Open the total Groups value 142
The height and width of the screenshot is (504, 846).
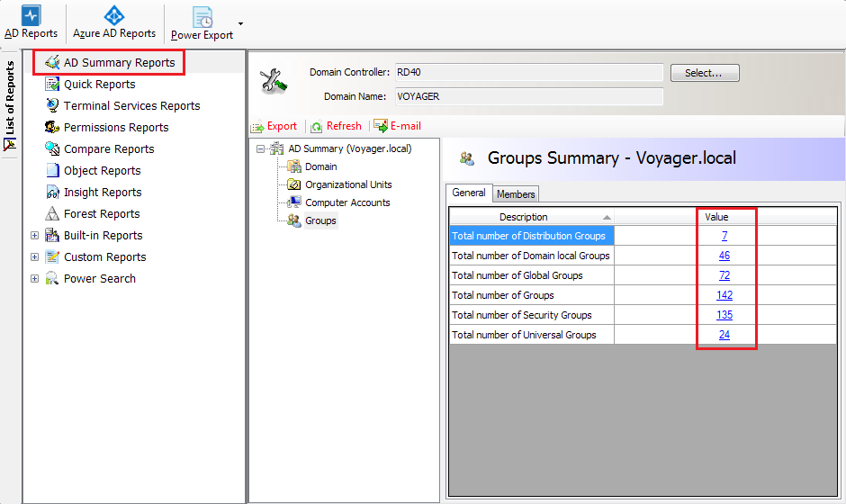724,295
